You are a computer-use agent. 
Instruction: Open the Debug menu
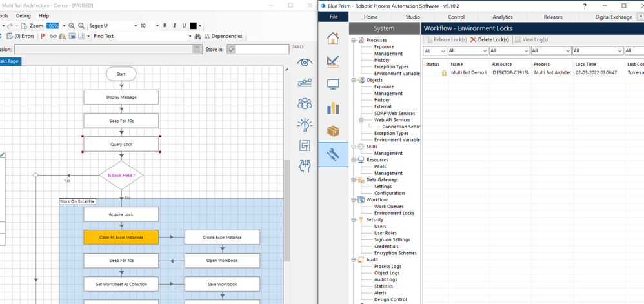(x=23, y=15)
